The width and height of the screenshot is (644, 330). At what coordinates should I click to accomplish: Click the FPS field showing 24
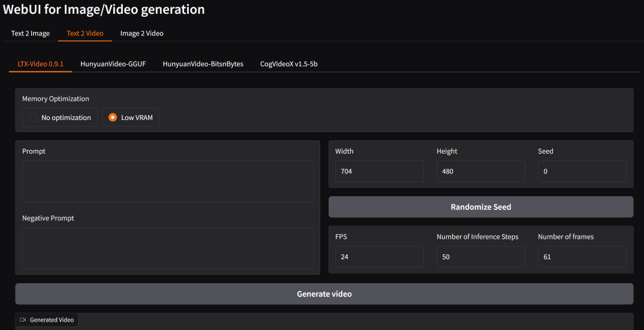tap(380, 257)
